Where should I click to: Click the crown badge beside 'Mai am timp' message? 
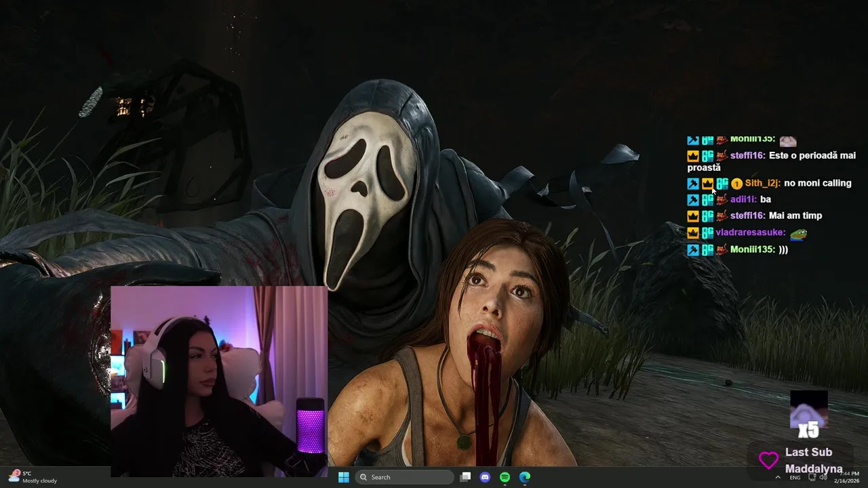coord(693,216)
